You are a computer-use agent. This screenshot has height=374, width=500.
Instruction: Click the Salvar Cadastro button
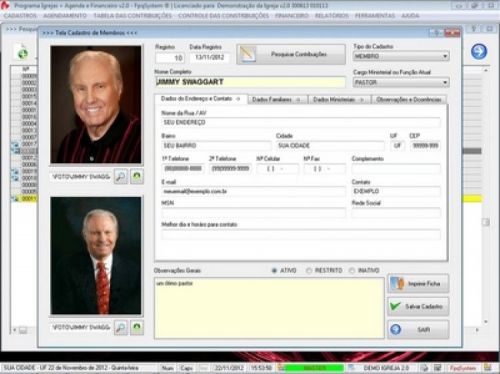pos(418,306)
